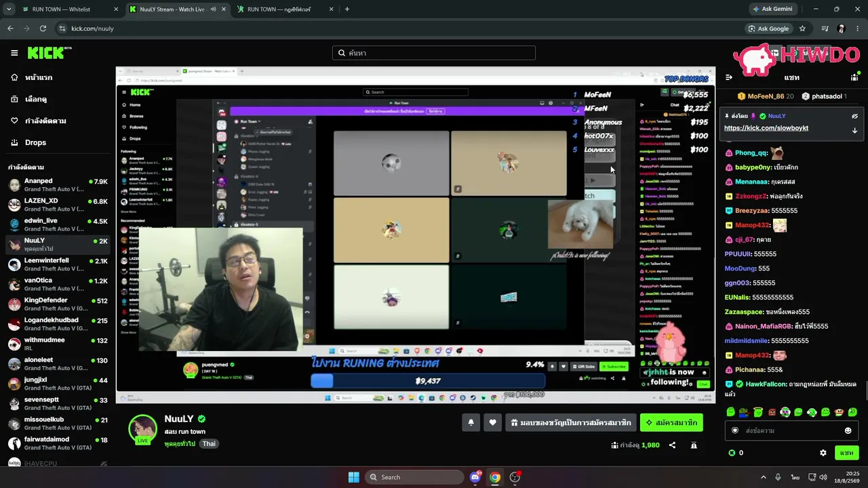Open Chrome from the taskbar

coord(495,477)
